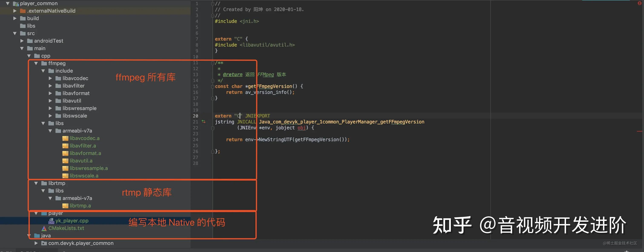Image resolution: width=644 pixels, height=252 pixels.
Task: Click the JNI function name Java_com_devyk_player_1common_PlayerManager_getFFmpegVersion
Action: tap(342, 122)
